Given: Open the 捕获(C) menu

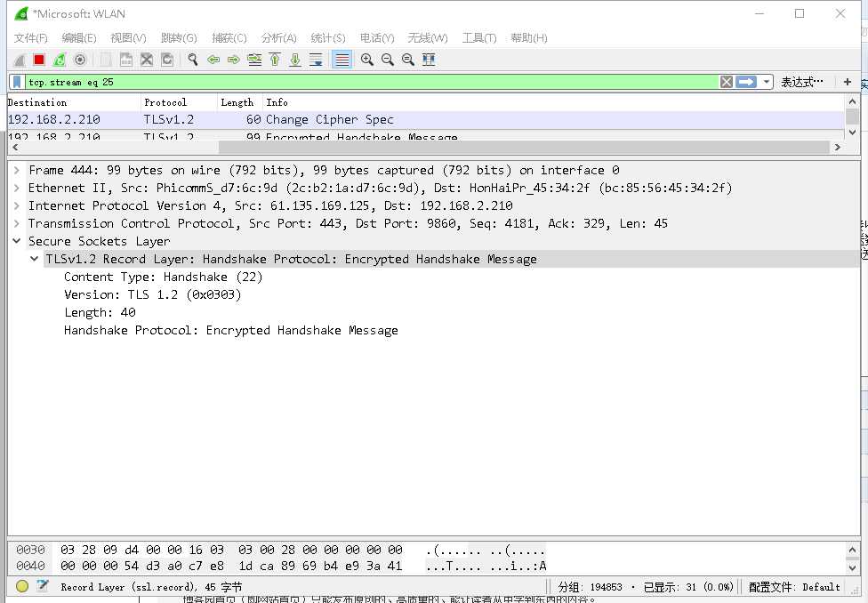Looking at the screenshot, I should point(229,37).
